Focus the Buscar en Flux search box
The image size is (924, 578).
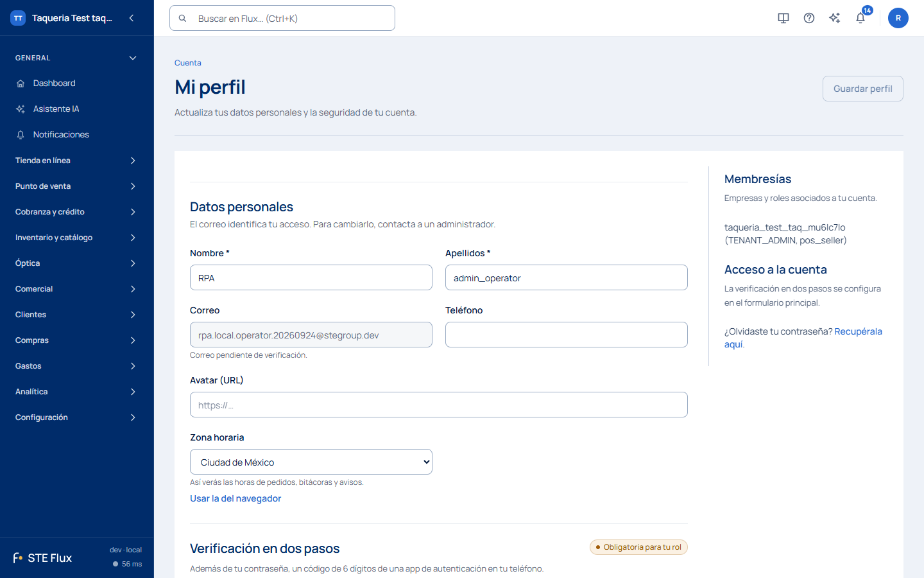click(282, 18)
